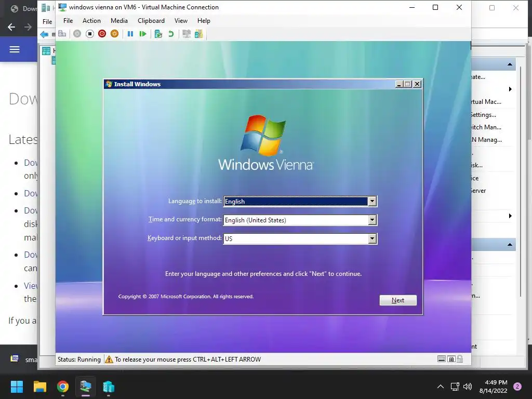
Task: Save VM state with the orange power icon
Action: click(115, 34)
